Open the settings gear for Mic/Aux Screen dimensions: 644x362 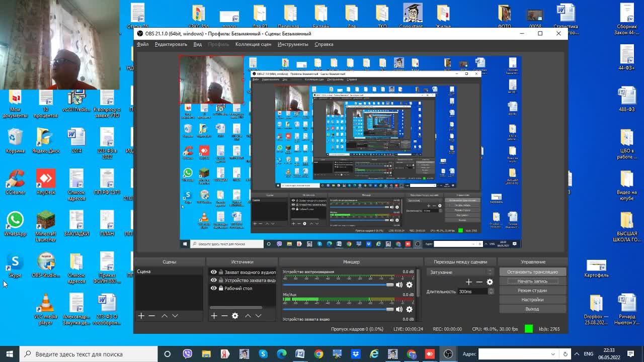pos(409,309)
